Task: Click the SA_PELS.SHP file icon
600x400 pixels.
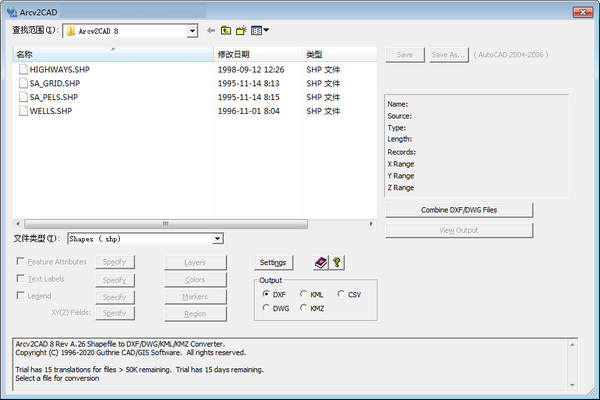Action: (x=23, y=97)
